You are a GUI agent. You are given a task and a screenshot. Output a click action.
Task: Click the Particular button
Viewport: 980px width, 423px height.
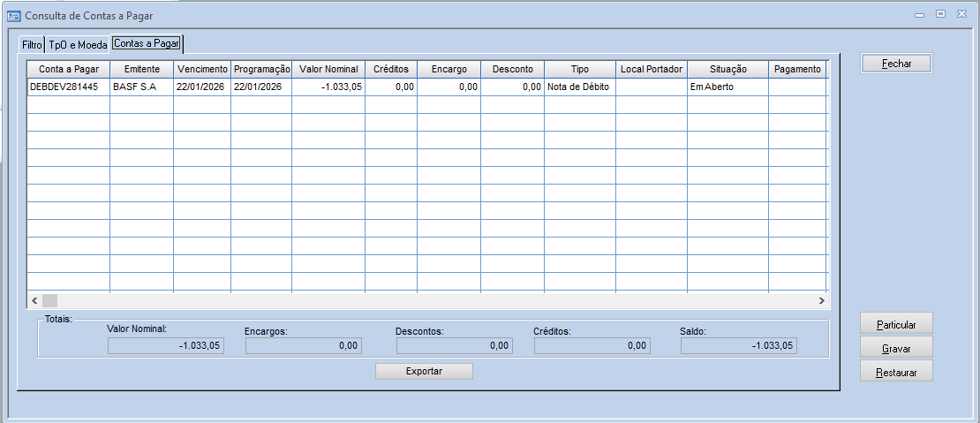896,324
